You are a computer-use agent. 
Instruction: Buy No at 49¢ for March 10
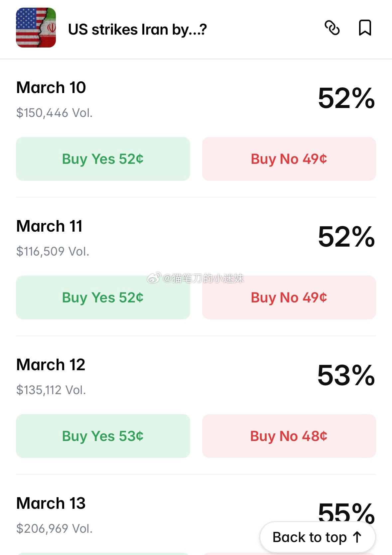289,159
